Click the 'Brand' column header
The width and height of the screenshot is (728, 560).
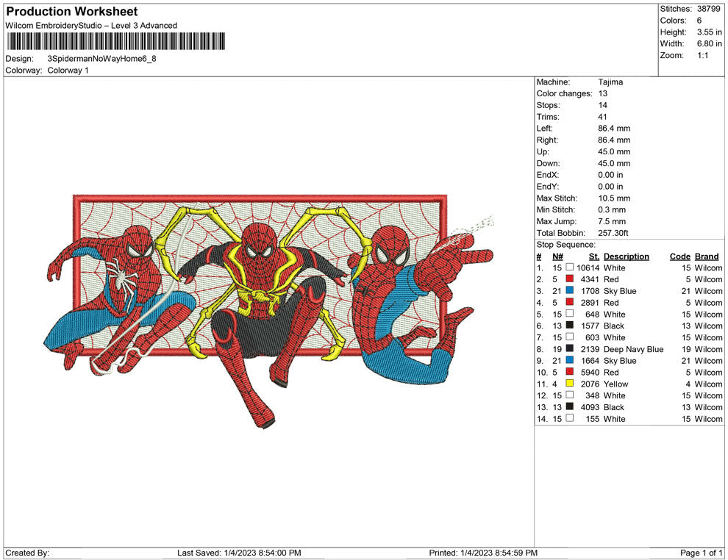tap(707, 256)
